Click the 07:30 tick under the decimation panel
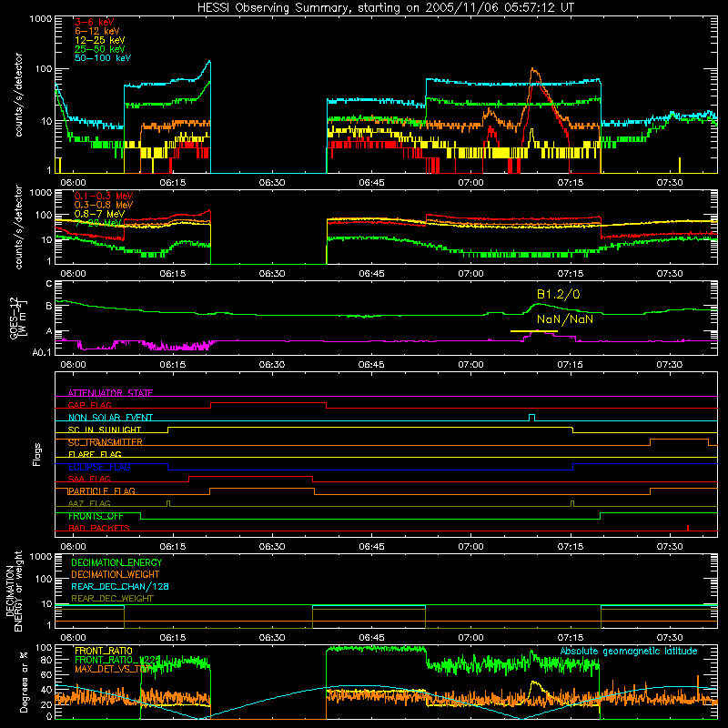This screenshot has width=728, height=728. coord(670,638)
